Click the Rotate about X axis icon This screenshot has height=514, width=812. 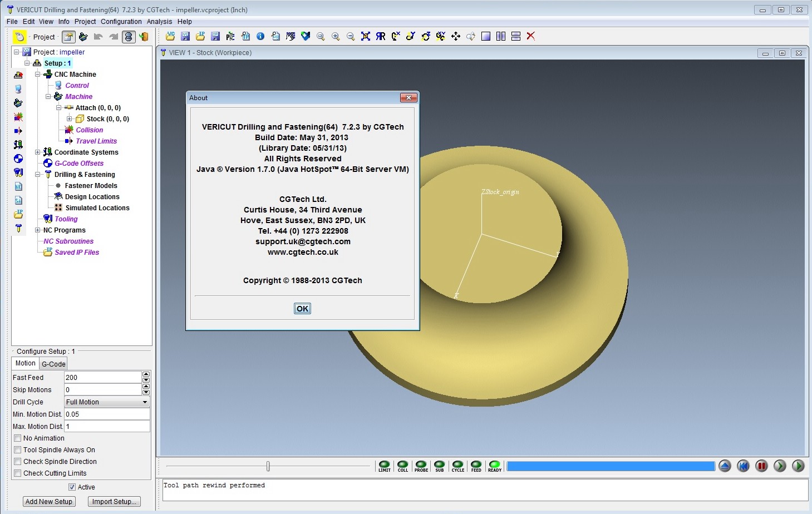396,36
